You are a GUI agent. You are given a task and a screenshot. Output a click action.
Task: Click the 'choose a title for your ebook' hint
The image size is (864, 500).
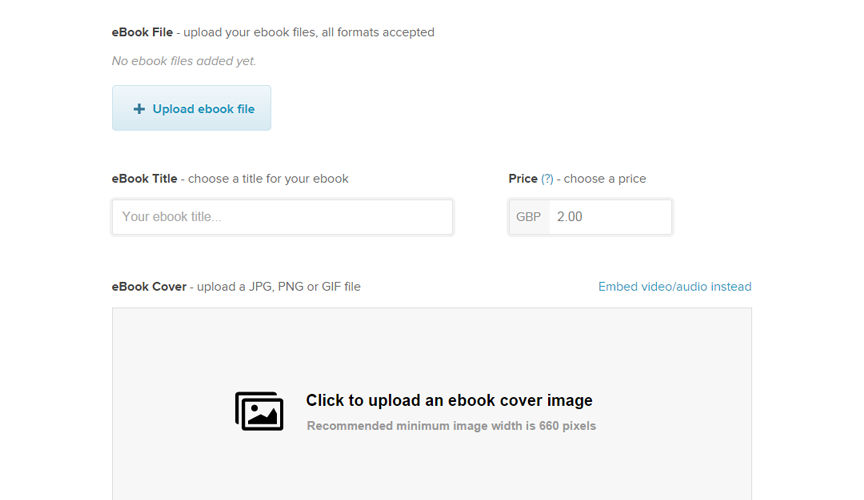pyautogui.click(x=268, y=179)
